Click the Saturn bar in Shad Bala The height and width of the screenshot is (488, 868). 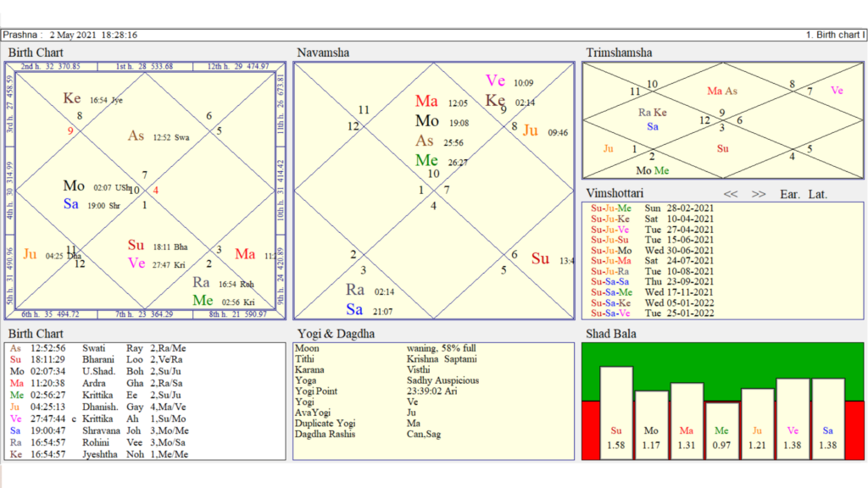(x=828, y=419)
